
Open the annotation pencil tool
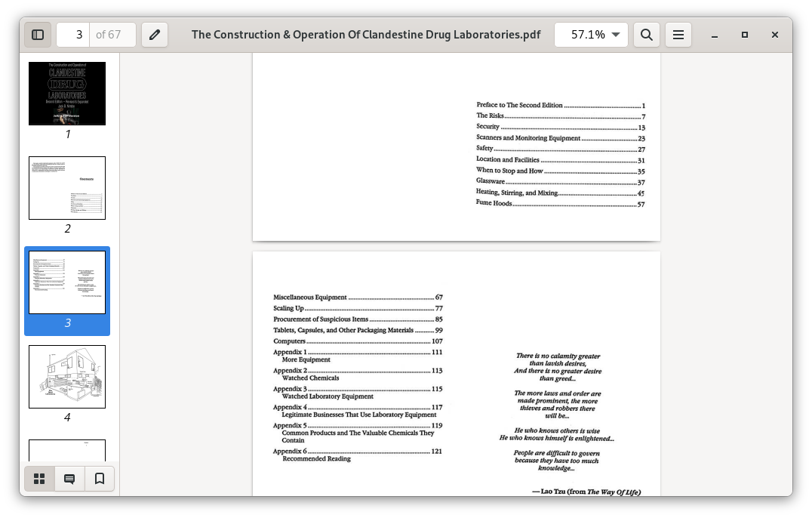tap(154, 35)
